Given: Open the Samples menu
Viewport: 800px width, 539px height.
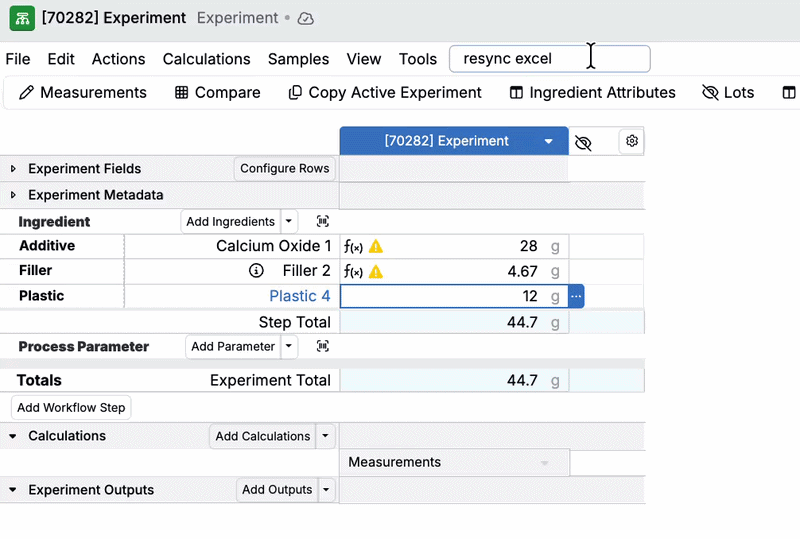Looking at the screenshot, I should click(x=298, y=59).
